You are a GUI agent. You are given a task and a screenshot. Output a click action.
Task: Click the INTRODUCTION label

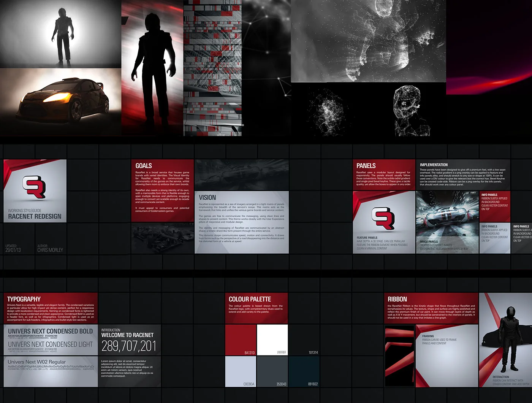pos(111,330)
